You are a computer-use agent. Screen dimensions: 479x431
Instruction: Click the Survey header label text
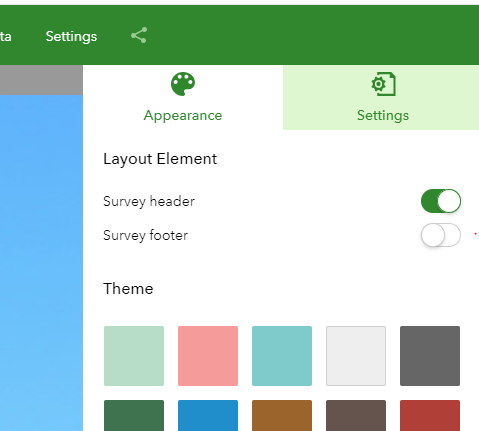149,201
